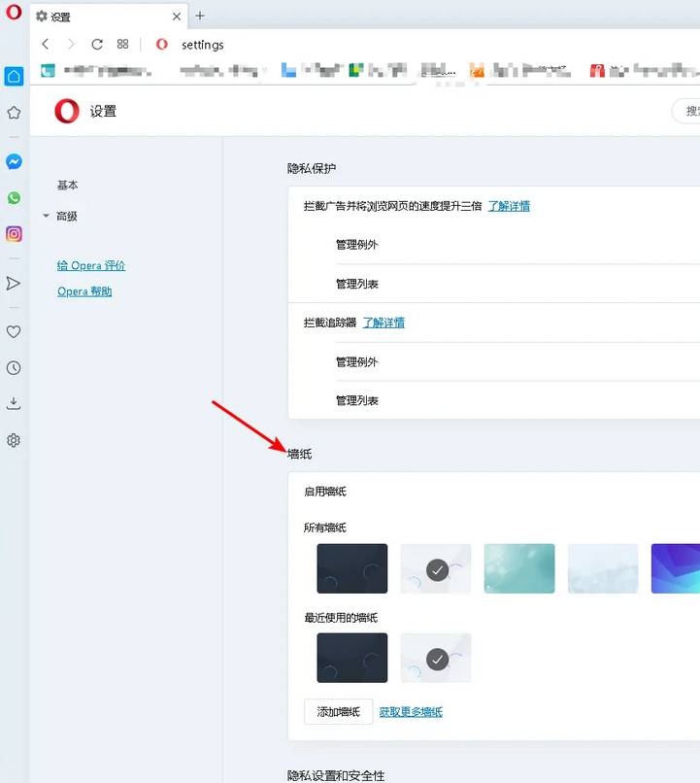
Task: Open Instagram in the sidebar
Action: point(14,234)
